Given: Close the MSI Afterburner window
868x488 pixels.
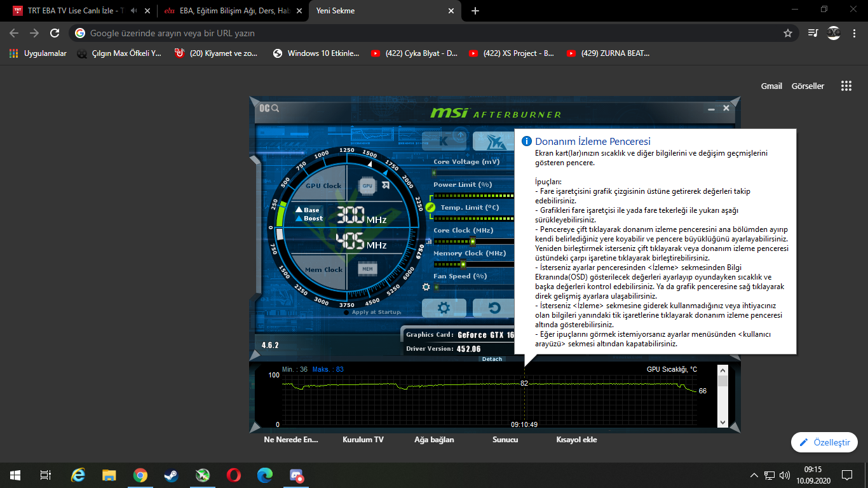Looking at the screenshot, I should [726, 109].
